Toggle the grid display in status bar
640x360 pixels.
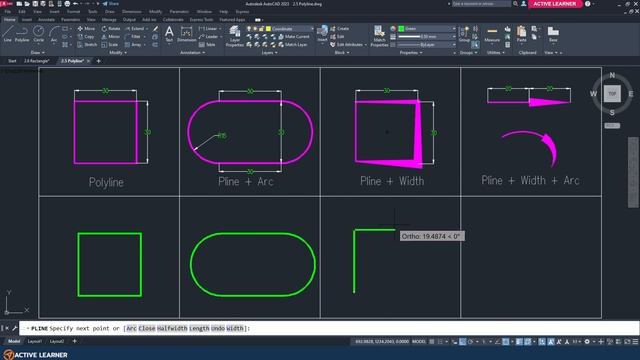pyautogui.click(x=431, y=342)
